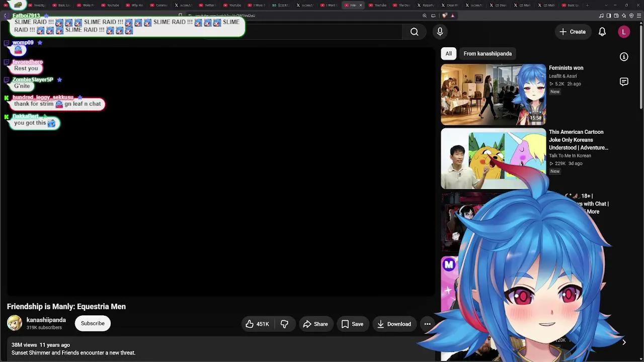Open YouTube notifications bell
This screenshot has height=362, width=644.
(x=602, y=32)
